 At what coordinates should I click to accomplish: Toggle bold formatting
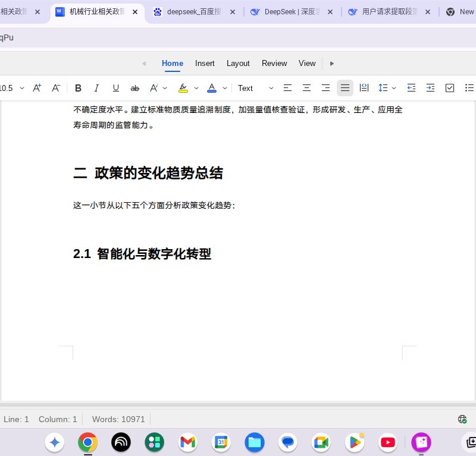click(x=78, y=89)
